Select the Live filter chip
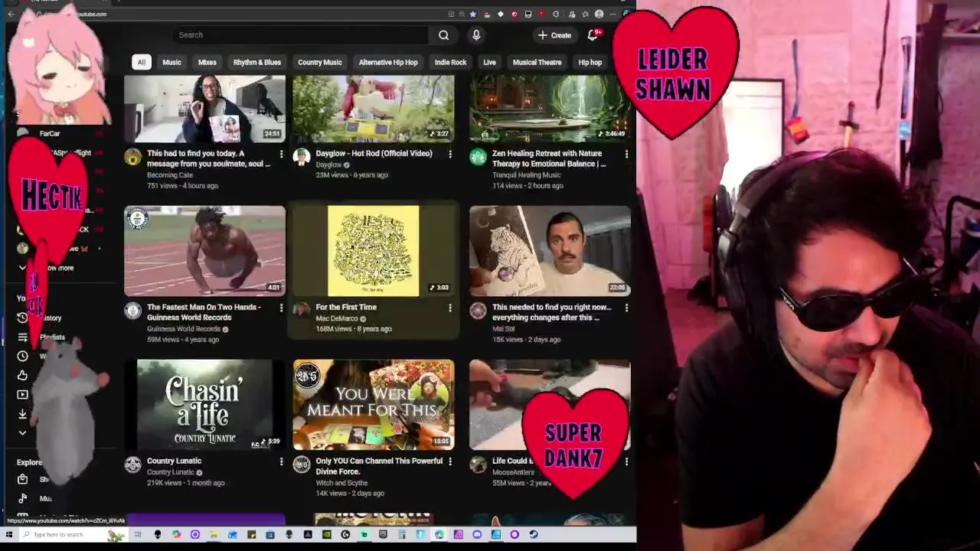This screenshot has height=551, width=980. (489, 62)
